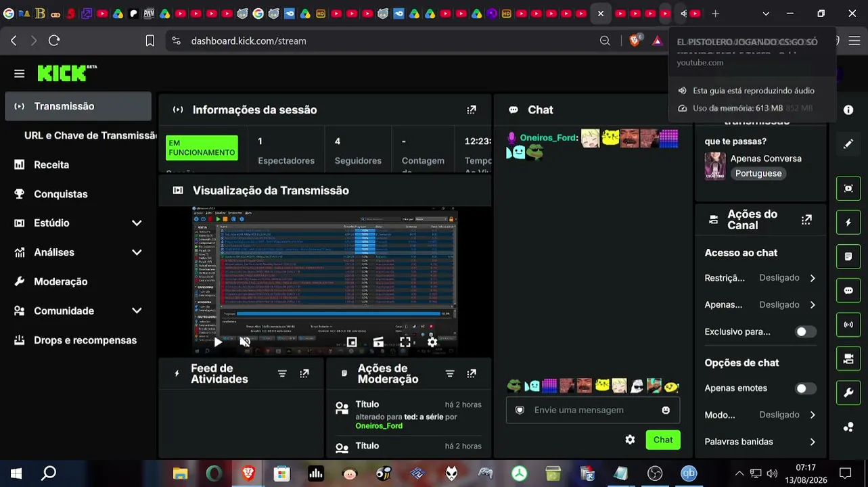Click the info icon in right sidebar

pos(848,110)
